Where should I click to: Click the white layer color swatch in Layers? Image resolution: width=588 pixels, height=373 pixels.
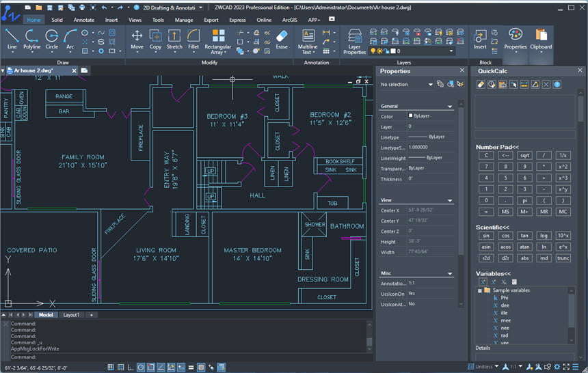click(393, 51)
